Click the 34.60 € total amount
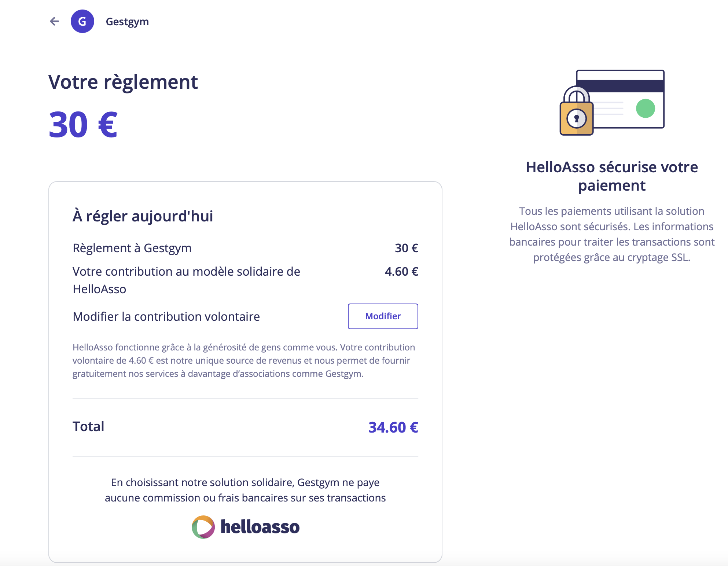728x566 pixels. 393,427
